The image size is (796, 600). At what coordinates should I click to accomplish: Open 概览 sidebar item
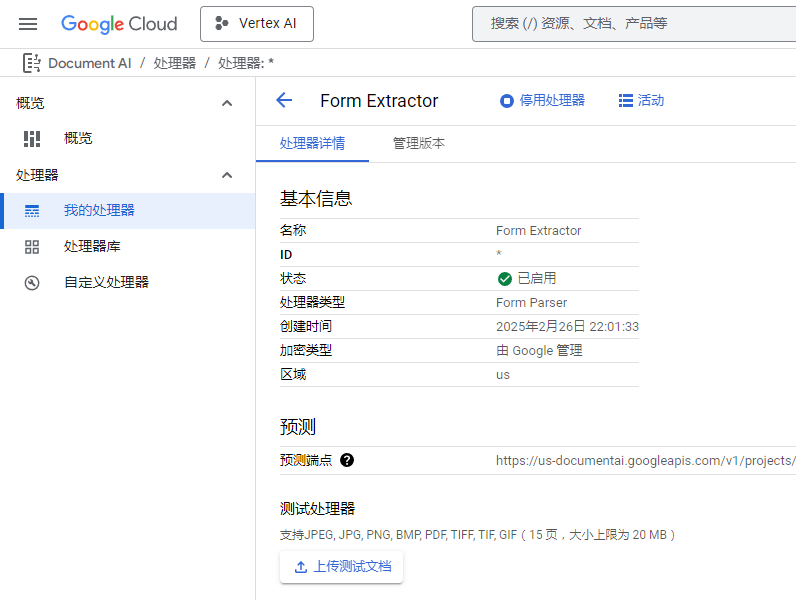[78, 138]
